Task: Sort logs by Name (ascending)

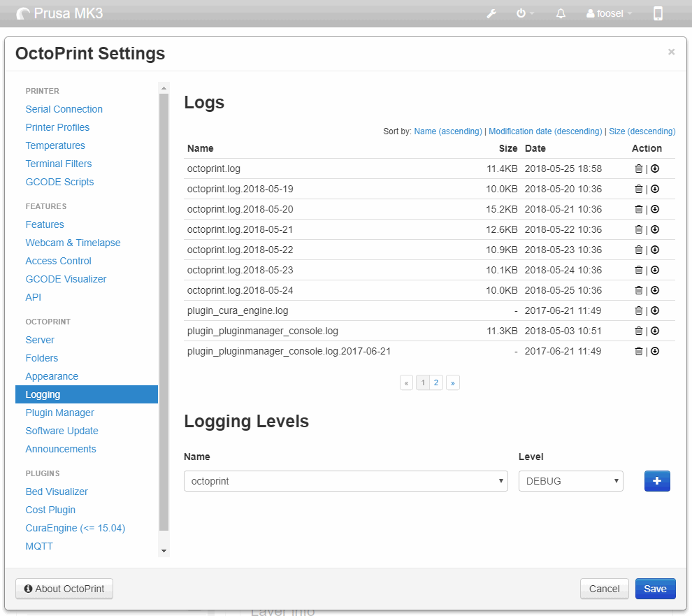Action: pyautogui.click(x=448, y=131)
